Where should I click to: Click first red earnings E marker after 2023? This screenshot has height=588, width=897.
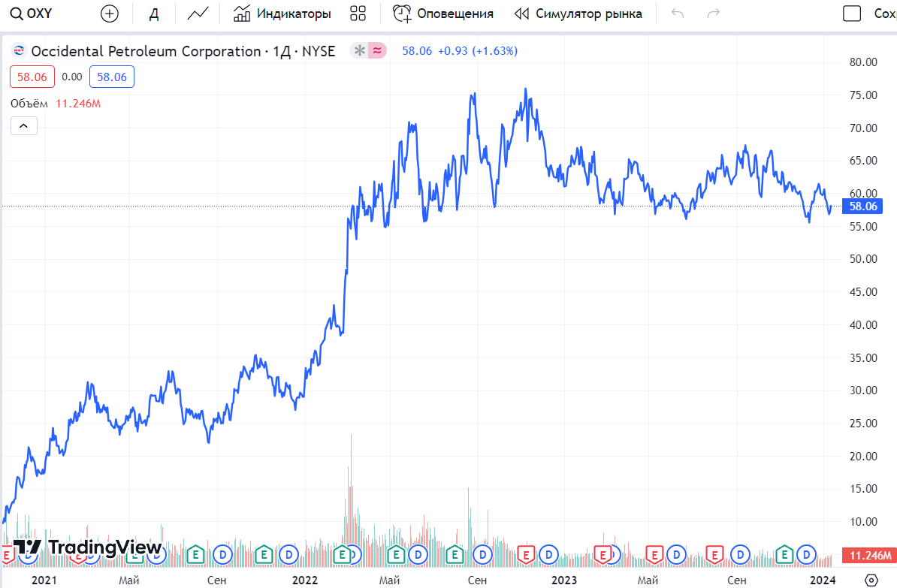point(603,554)
